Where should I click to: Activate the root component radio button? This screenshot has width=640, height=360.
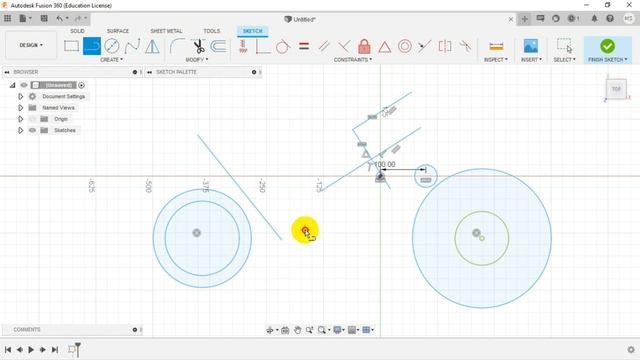[82, 85]
